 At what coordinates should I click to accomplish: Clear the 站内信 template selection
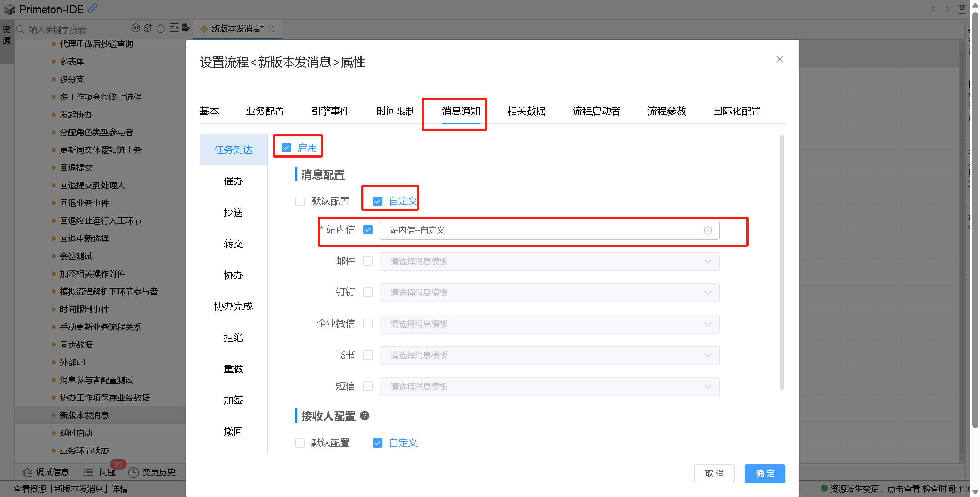tap(708, 230)
